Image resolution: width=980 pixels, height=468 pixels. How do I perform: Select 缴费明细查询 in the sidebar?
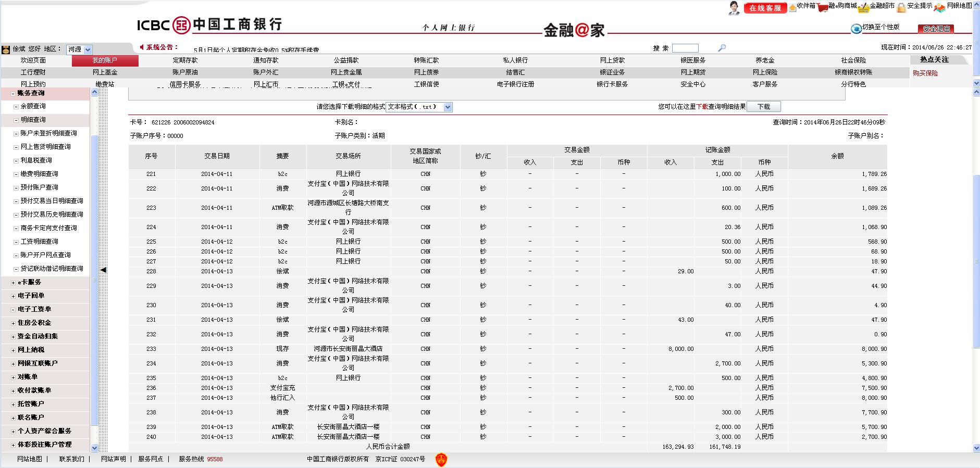point(40,174)
